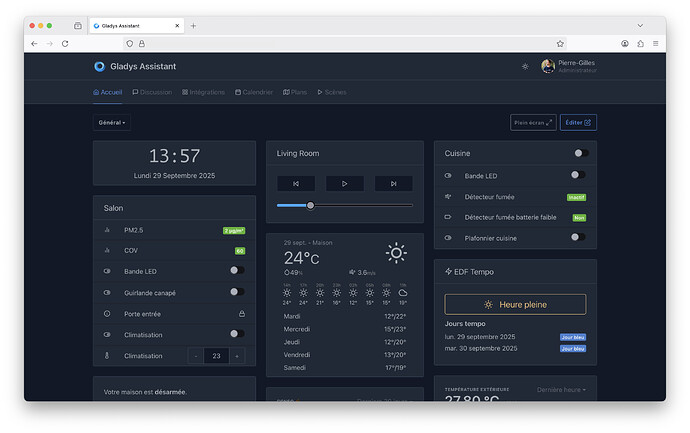Open the Général dashboard dropdown
Screen dimensions: 690x433
click(x=112, y=123)
